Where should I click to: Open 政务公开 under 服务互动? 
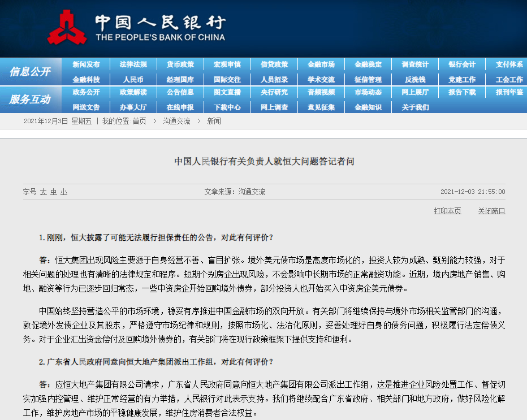(86, 92)
